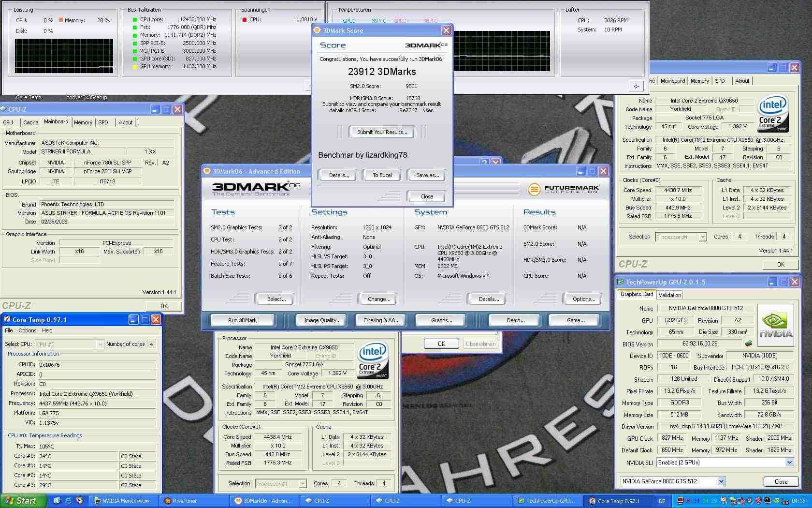Click the 3DMark Score dialog title icon
The width and height of the screenshot is (812, 508).
[317, 30]
